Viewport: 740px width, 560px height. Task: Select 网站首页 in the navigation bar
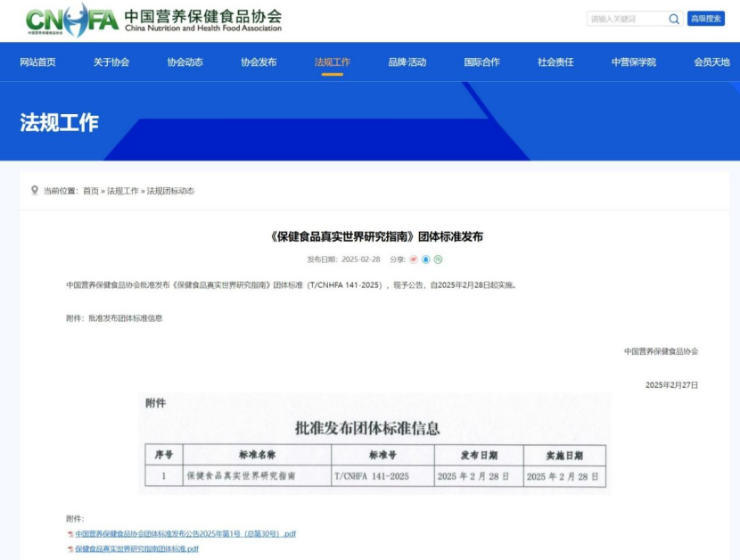click(37, 62)
